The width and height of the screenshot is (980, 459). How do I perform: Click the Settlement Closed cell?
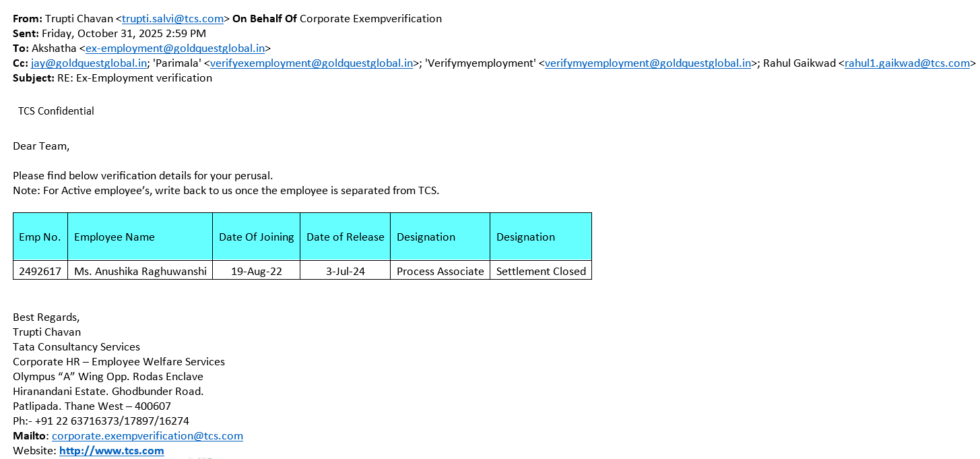coord(541,272)
